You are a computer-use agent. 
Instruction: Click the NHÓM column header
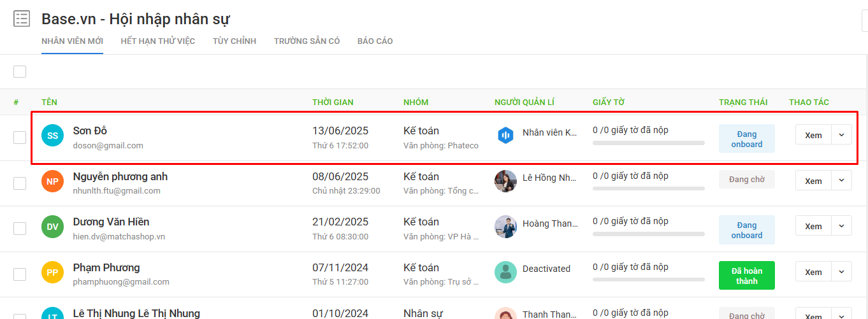click(x=416, y=102)
